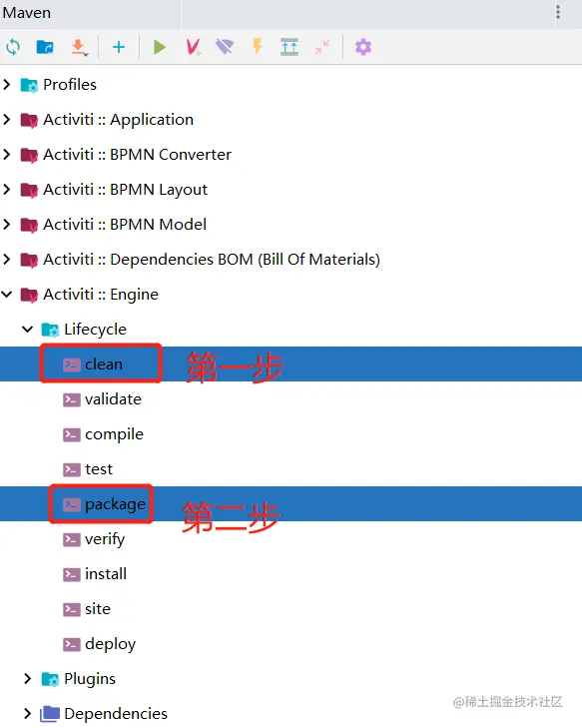The width and height of the screenshot is (582, 728).
Task: Click Download Sources and Documentation icon
Action: pos(79,47)
